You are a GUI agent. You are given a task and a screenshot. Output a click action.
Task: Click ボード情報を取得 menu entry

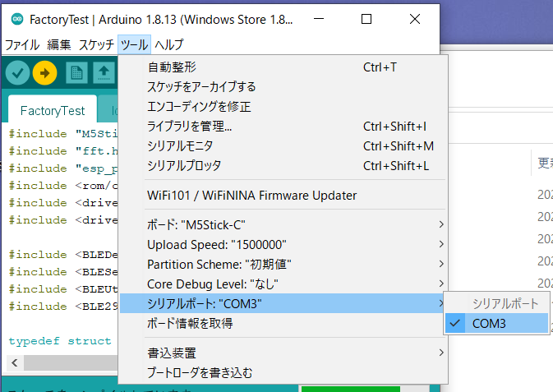click(x=190, y=323)
